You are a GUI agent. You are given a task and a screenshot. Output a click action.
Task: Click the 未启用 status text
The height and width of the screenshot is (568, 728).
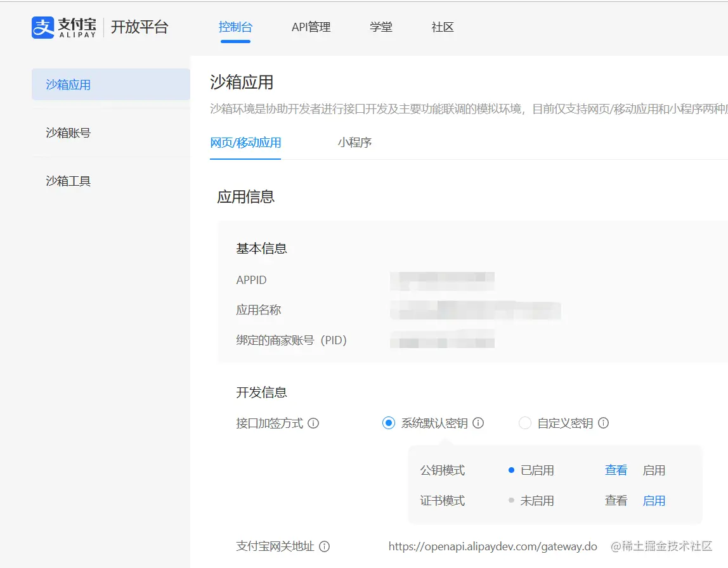click(x=537, y=501)
